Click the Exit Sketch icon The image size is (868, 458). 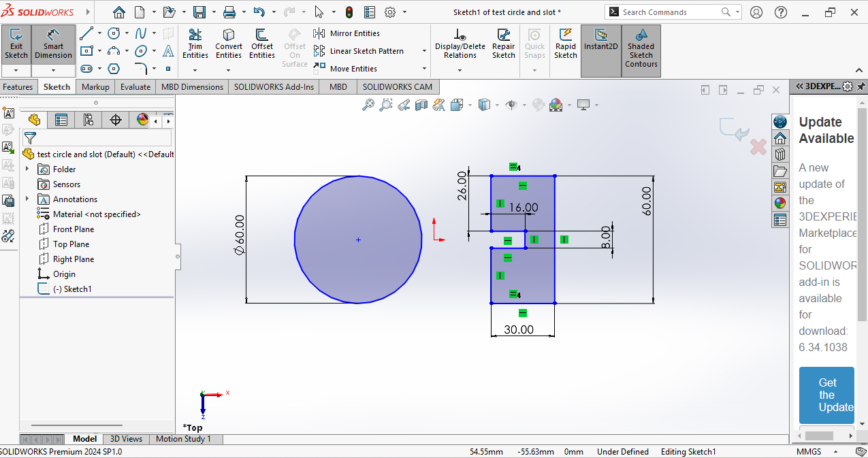[x=16, y=44]
